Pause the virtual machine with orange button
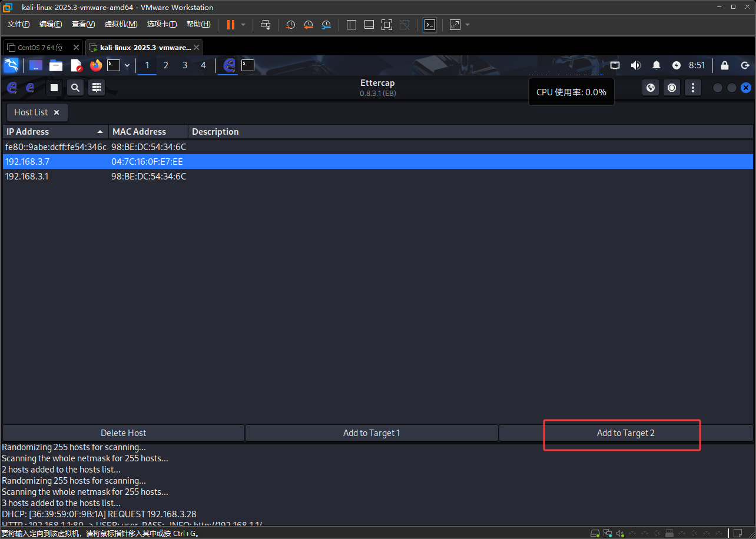756x539 pixels. pyautogui.click(x=230, y=25)
